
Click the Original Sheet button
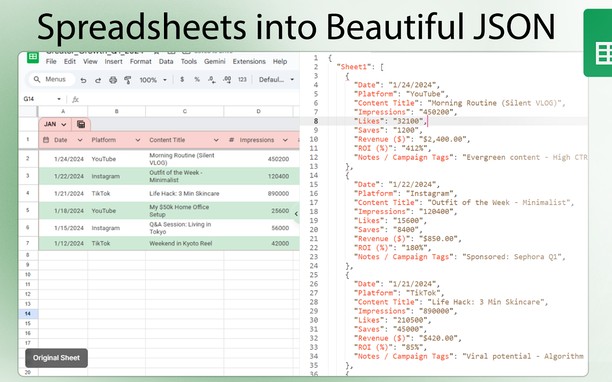[x=56, y=358]
